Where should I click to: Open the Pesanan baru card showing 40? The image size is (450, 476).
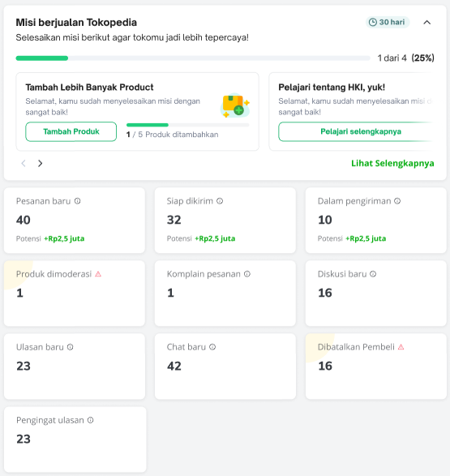[x=75, y=220]
